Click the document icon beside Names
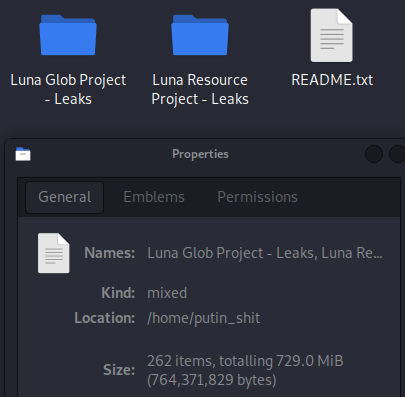This screenshot has height=397, width=405. pyautogui.click(x=54, y=253)
